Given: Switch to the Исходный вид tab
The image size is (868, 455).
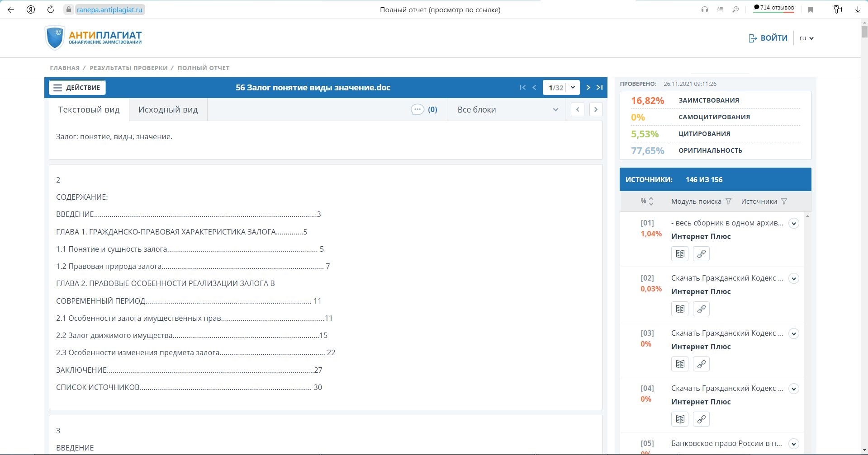Looking at the screenshot, I should coord(168,110).
